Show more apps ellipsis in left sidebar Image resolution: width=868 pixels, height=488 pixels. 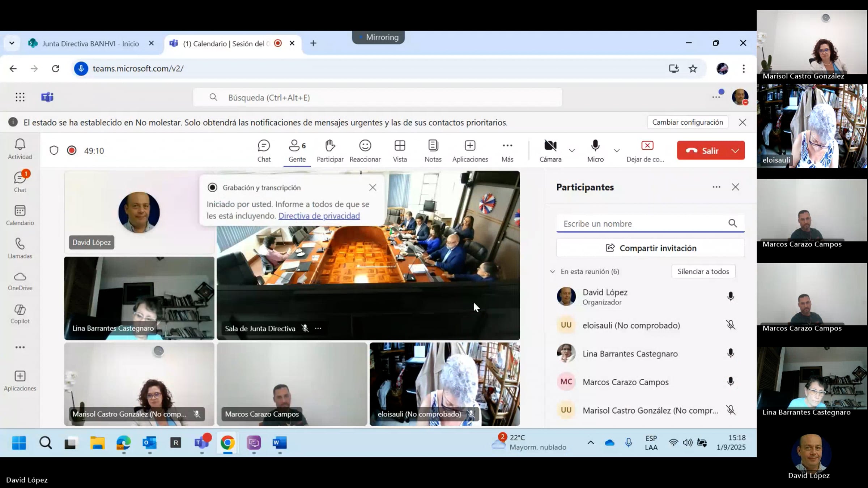pyautogui.click(x=20, y=347)
